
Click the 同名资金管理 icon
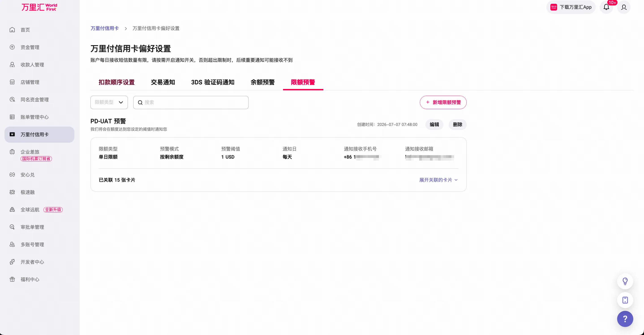pyautogui.click(x=12, y=100)
